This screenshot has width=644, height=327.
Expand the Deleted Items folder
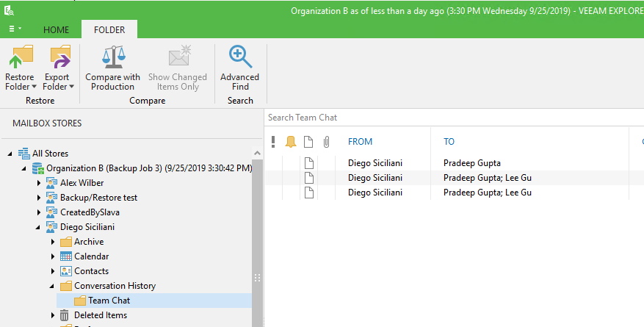click(x=53, y=315)
